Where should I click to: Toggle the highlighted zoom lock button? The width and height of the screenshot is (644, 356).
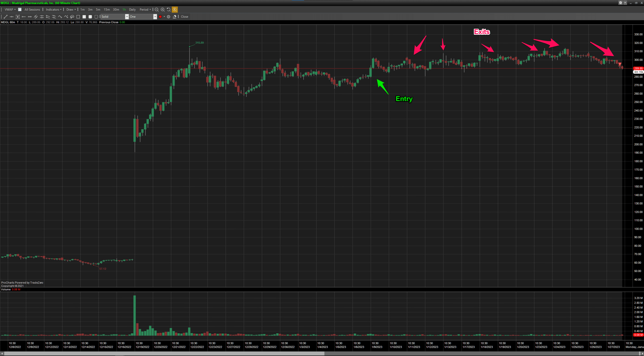175,10
